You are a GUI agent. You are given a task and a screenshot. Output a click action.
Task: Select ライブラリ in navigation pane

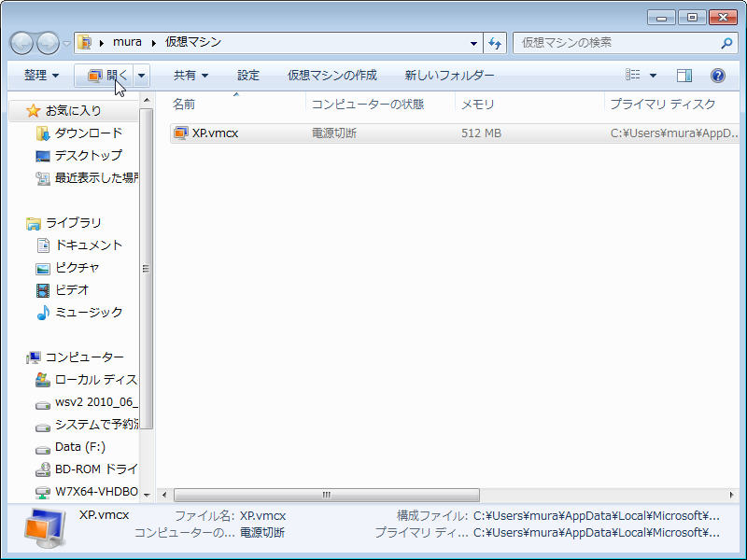(74, 223)
